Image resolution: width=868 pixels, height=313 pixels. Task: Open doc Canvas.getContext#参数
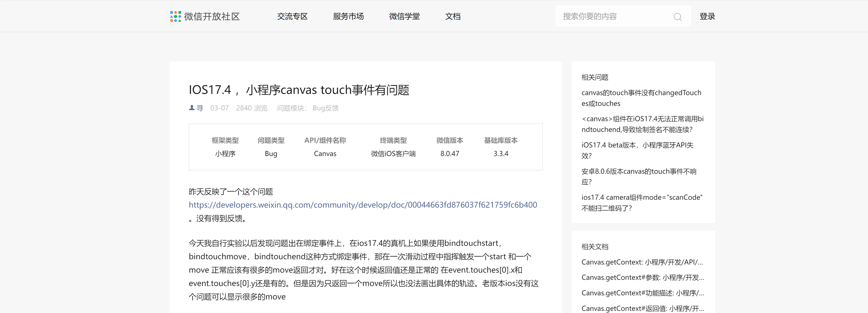pos(643,278)
